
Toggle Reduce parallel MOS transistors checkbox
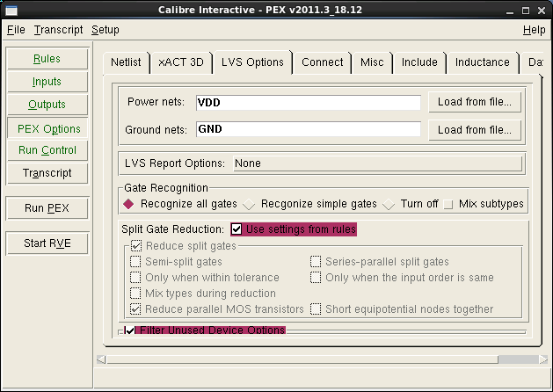tap(135, 309)
